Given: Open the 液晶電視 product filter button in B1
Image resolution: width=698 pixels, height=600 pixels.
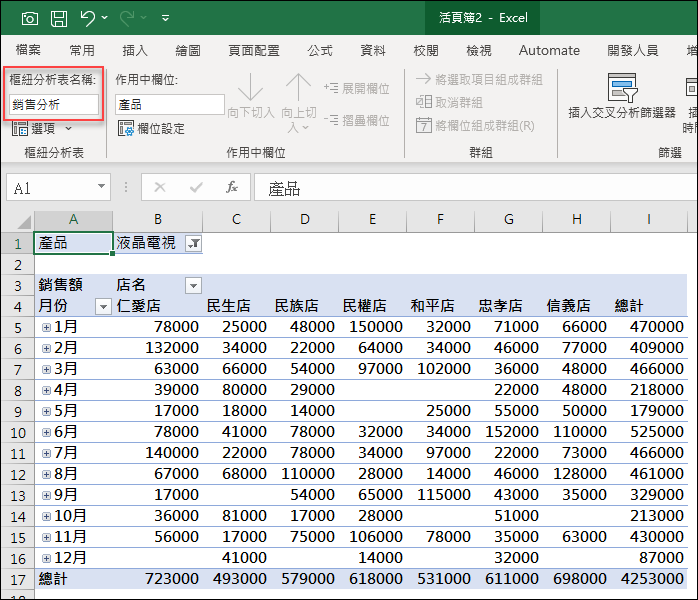Looking at the screenshot, I should (x=194, y=243).
